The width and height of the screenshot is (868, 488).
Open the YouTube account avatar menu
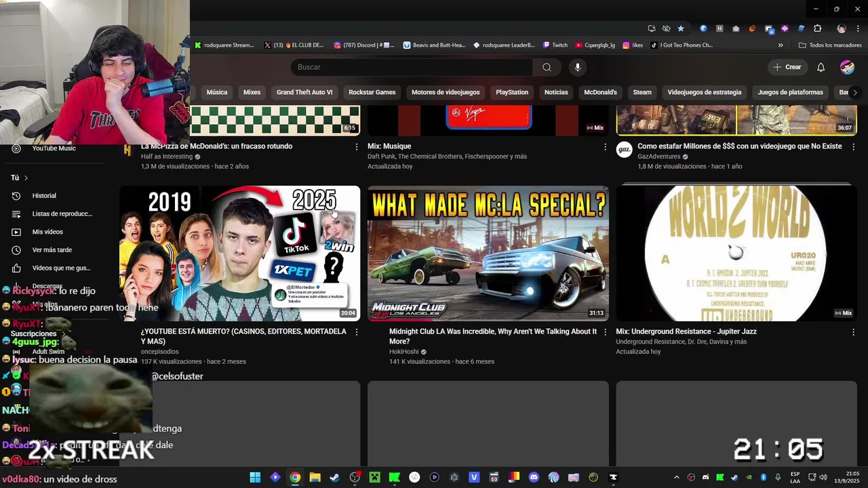coord(847,67)
